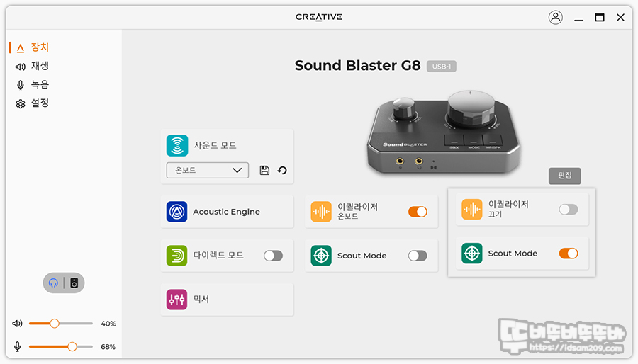
Task: Click the USB-1 connection badge
Action: point(442,67)
